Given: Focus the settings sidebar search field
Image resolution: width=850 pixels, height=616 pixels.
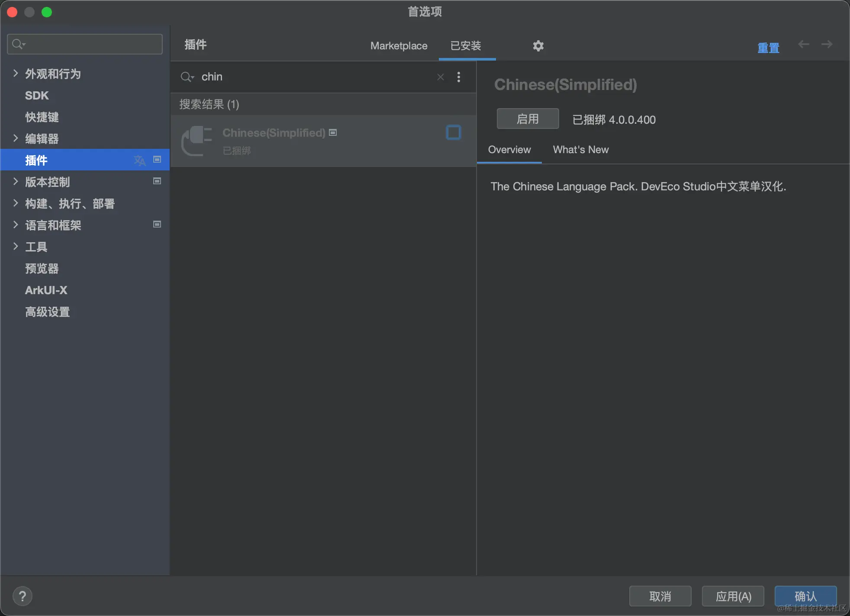Looking at the screenshot, I should [x=85, y=44].
